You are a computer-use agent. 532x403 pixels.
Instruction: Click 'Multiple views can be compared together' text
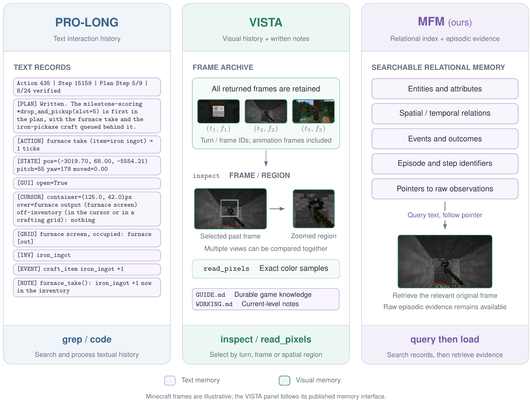[x=266, y=249]
